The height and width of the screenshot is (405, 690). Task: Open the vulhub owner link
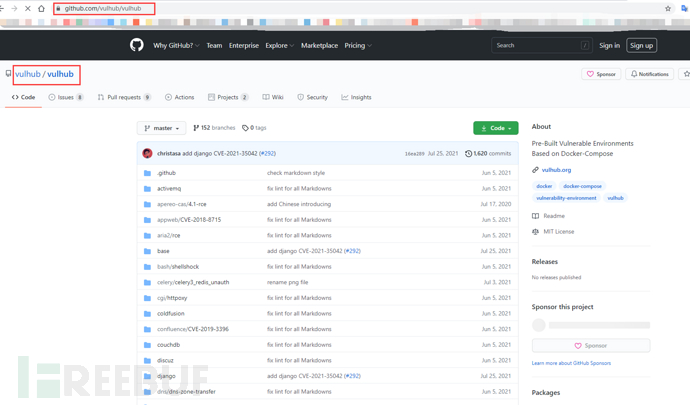tap(27, 74)
